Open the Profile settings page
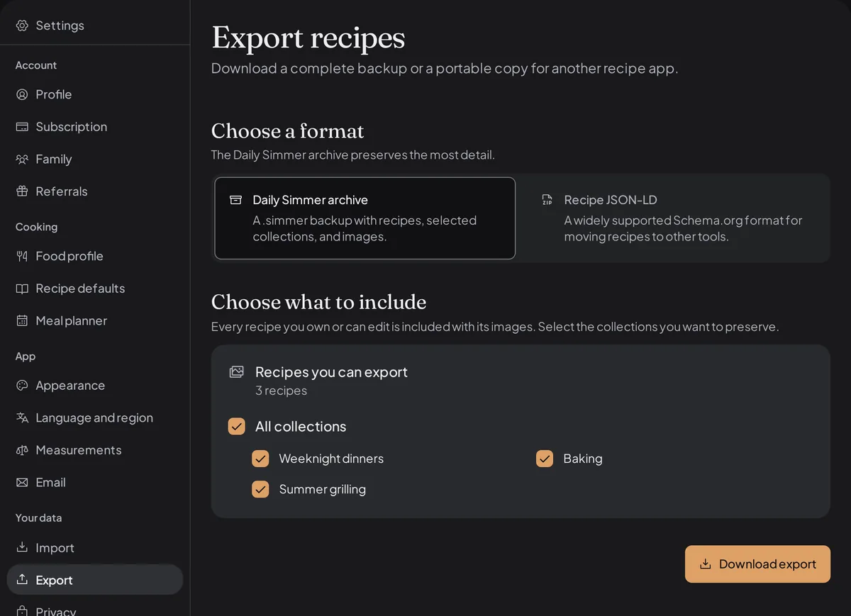Screen dimensions: 851x616 (x=95, y=94)
